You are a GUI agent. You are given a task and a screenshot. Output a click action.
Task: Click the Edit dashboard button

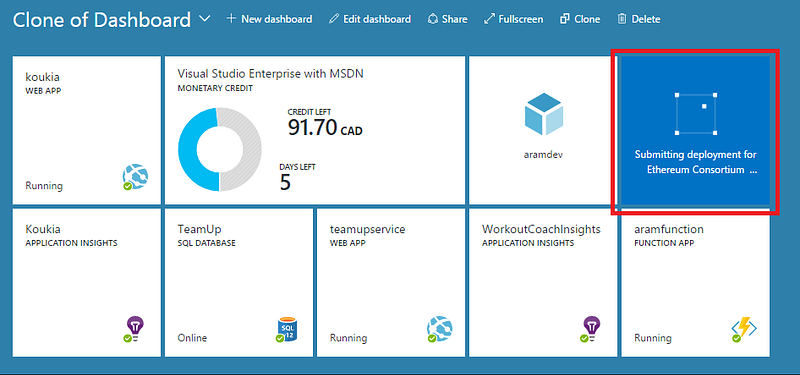point(370,19)
